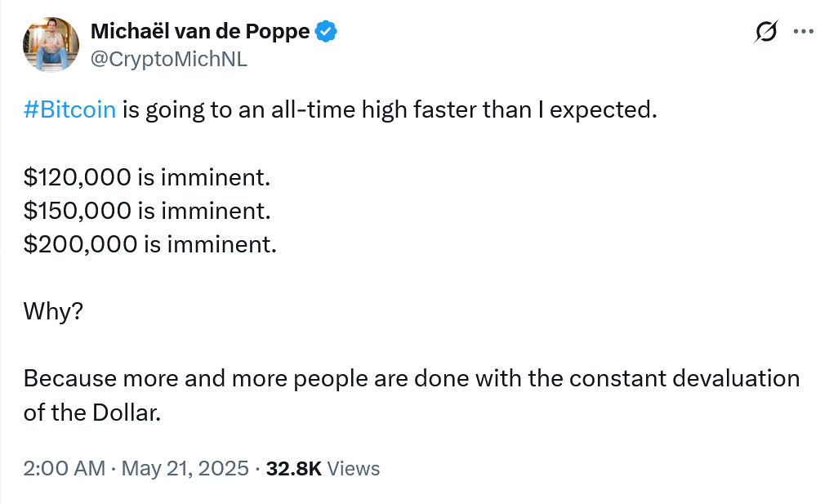838x504 pixels.
Task: Click the text '$120,000 is imminent.'
Action: [x=147, y=177]
